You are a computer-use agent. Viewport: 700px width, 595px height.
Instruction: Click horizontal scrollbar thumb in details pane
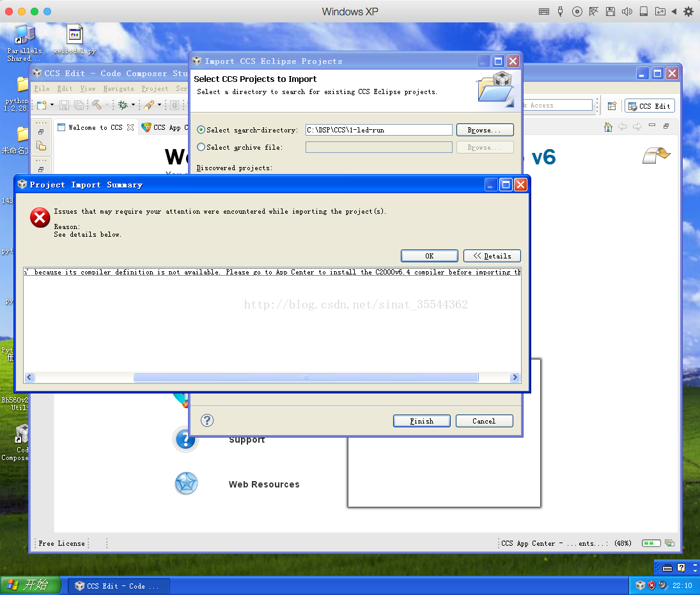(306, 377)
